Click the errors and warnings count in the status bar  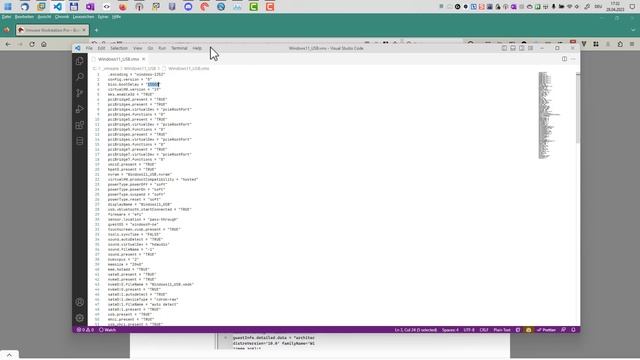pyautogui.click(x=85, y=330)
